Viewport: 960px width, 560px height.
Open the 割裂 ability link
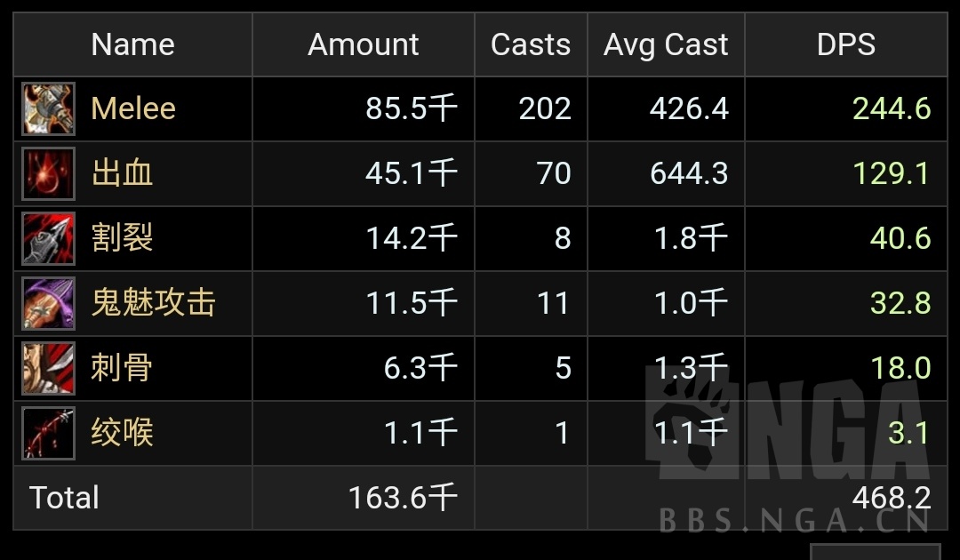(x=123, y=238)
